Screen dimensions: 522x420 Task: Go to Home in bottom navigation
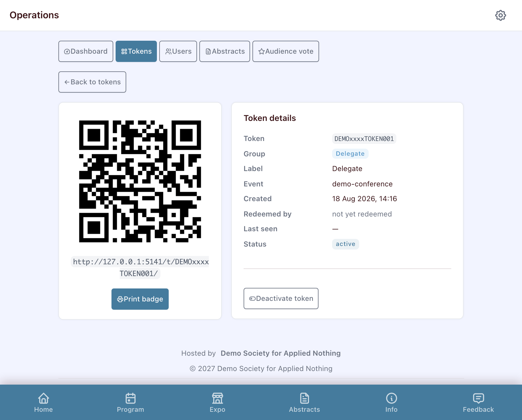pos(44,403)
